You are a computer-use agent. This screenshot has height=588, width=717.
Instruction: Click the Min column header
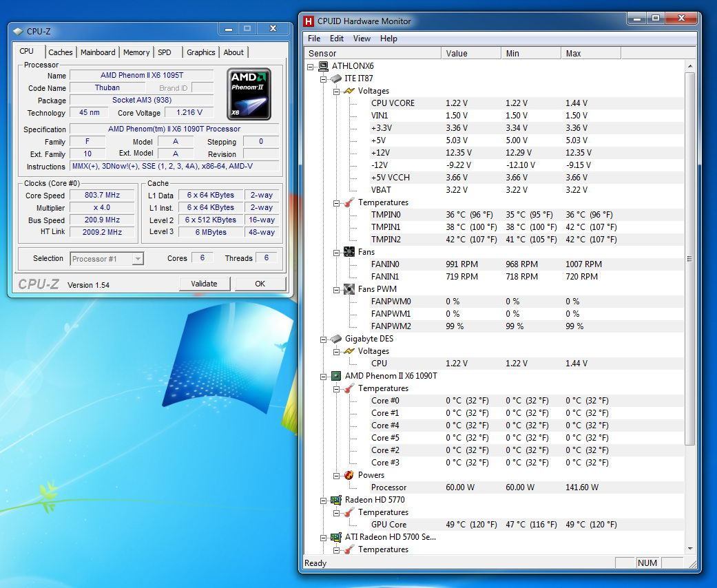click(x=531, y=54)
